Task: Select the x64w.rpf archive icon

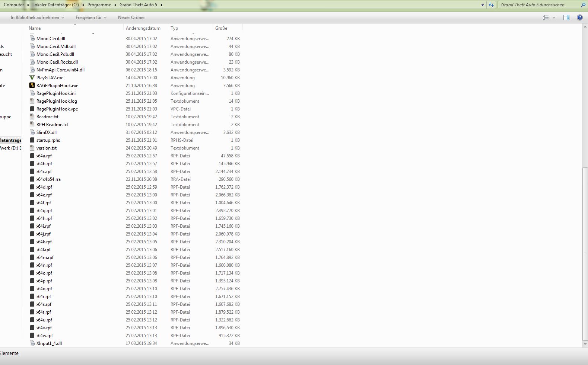Action: 32,336
